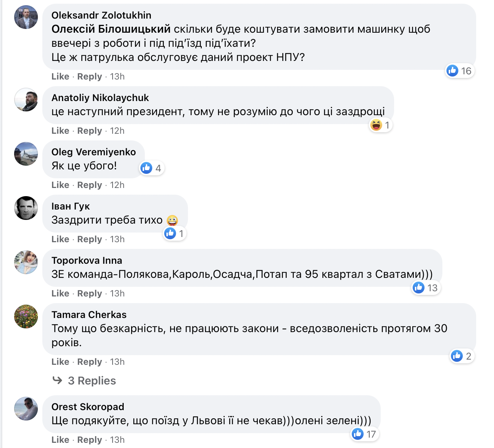The width and height of the screenshot is (494, 448).
Task: Click like reaction icon on Іван Гук's comment
Action: (170, 233)
